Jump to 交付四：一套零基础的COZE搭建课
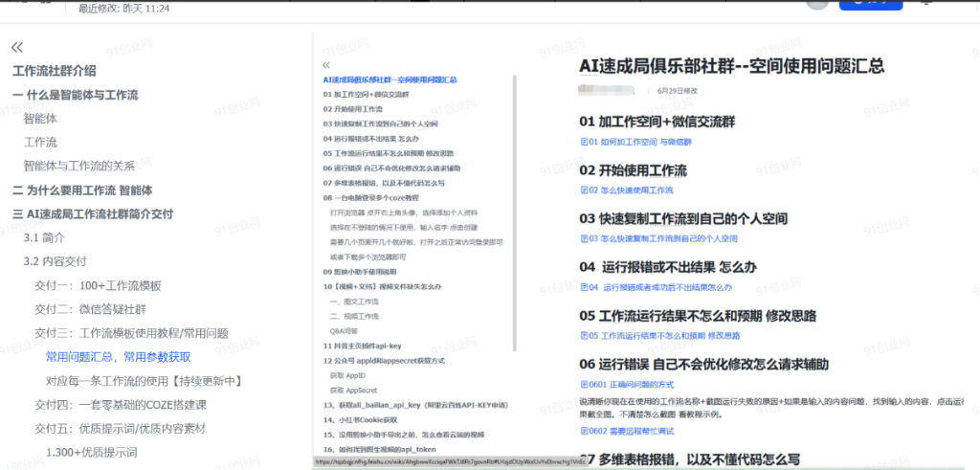Viewport: 980px width, 470px height. point(121,404)
